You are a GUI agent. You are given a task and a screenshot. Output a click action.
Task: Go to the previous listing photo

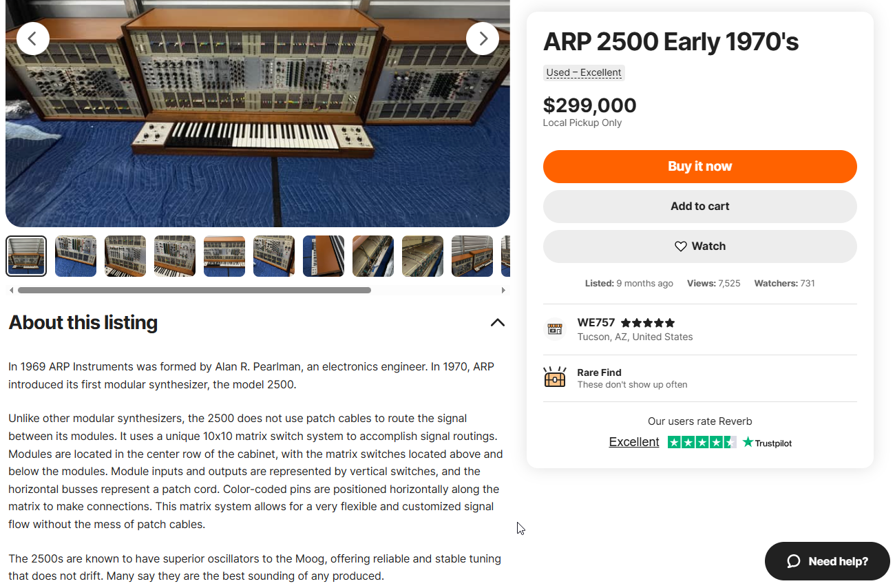click(x=33, y=39)
